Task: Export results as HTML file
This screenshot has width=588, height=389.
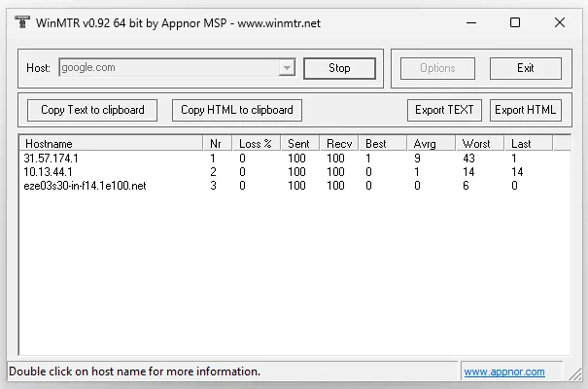Action: click(526, 110)
